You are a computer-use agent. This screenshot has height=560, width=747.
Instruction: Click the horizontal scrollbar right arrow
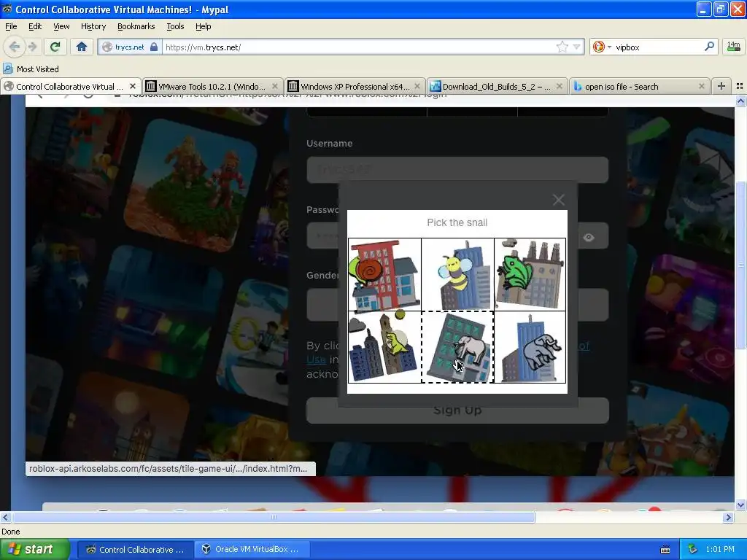coord(729,517)
